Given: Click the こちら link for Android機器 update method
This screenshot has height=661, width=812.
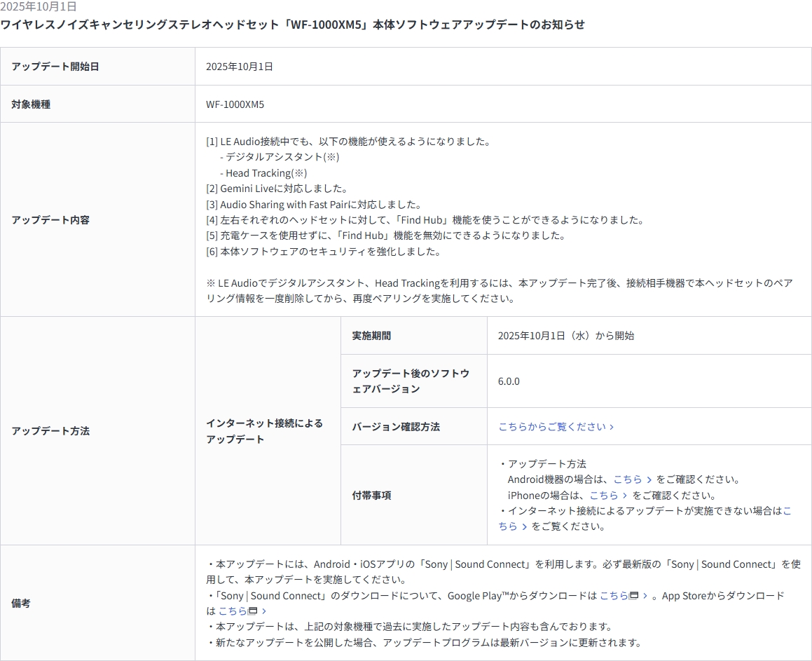Looking at the screenshot, I should (x=628, y=479).
